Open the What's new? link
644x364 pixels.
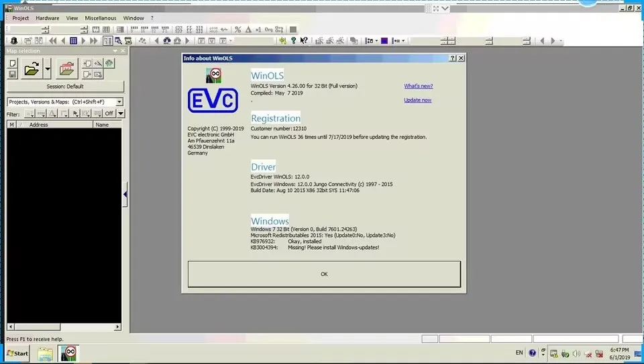coord(418,86)
